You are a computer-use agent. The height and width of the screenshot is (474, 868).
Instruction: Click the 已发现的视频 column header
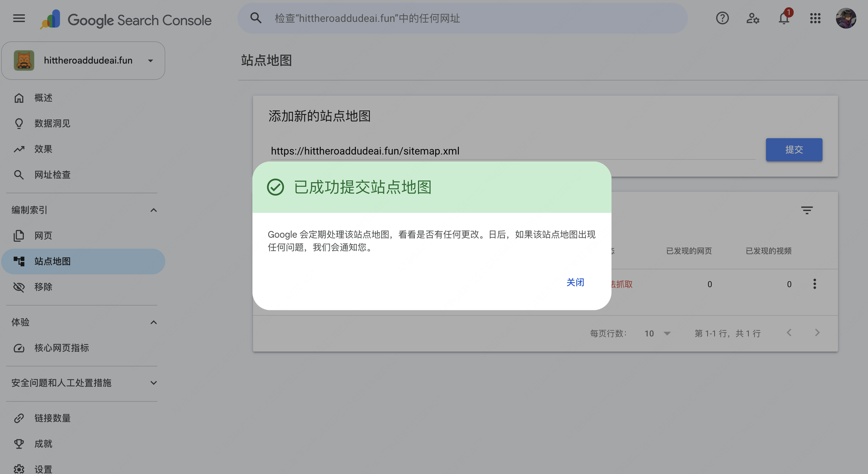(x=769, y=251)
